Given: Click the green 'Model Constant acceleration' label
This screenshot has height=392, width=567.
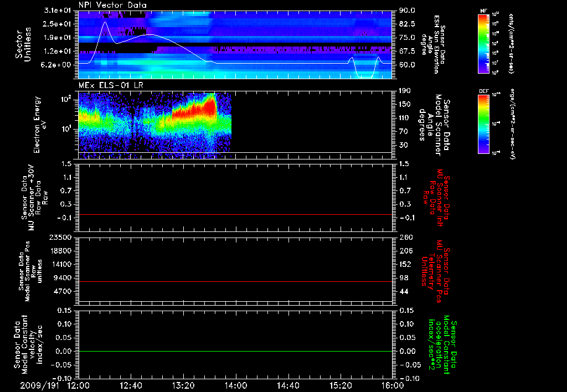Looking at the screenshot, I should coord(442,344).
